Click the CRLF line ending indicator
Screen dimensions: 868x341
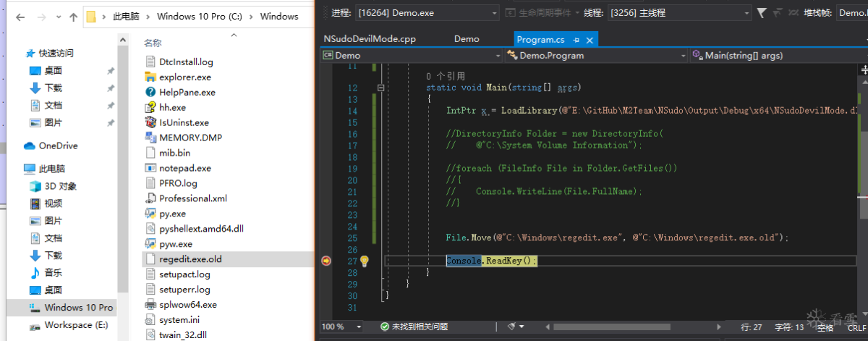(x=856, y=327)
